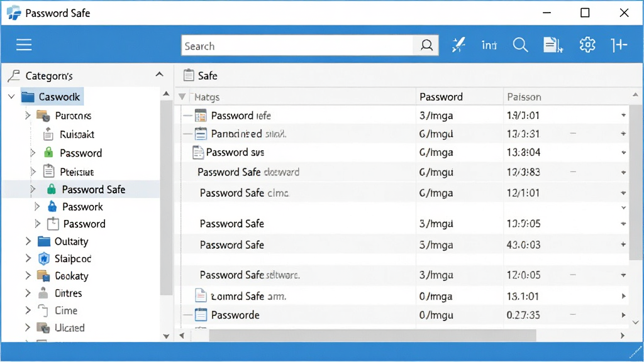
Task: Click the clipboard icon beside Password in tree
Action: pyautogui.click(x=53, y=224)
